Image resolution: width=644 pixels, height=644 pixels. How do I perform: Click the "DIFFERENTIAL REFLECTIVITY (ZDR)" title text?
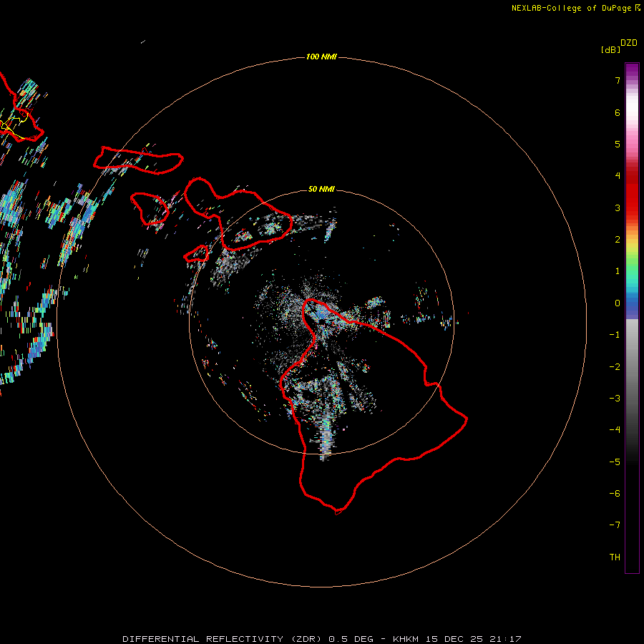[x=222, y=639]
